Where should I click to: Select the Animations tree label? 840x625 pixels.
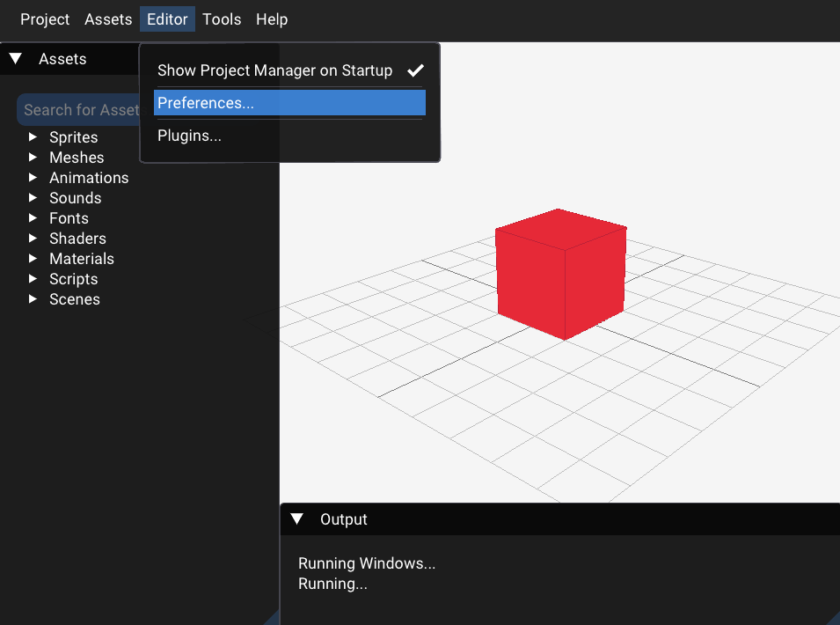pyautogui.click(x=89, y=178)
